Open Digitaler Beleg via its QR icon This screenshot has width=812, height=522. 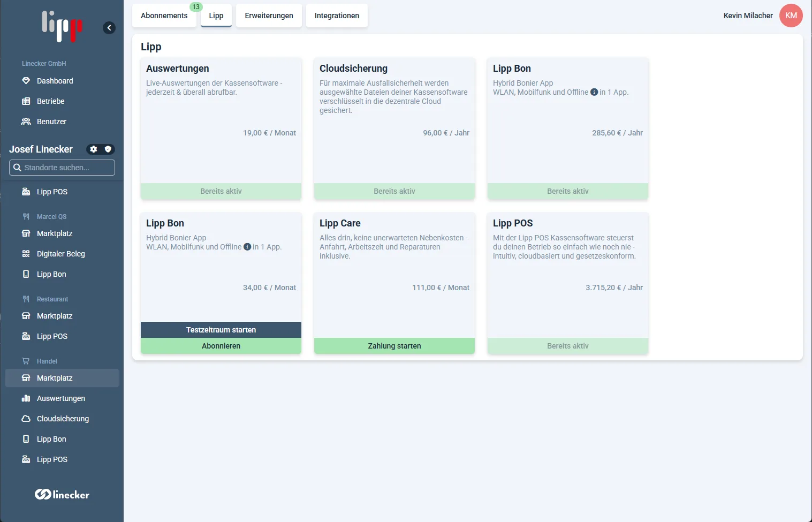click(26, 254)
